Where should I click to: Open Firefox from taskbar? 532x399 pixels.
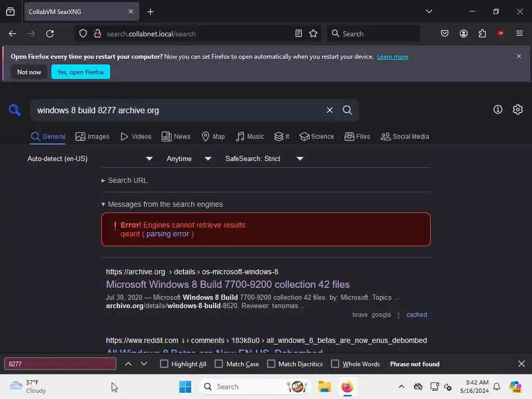point(347,387)
